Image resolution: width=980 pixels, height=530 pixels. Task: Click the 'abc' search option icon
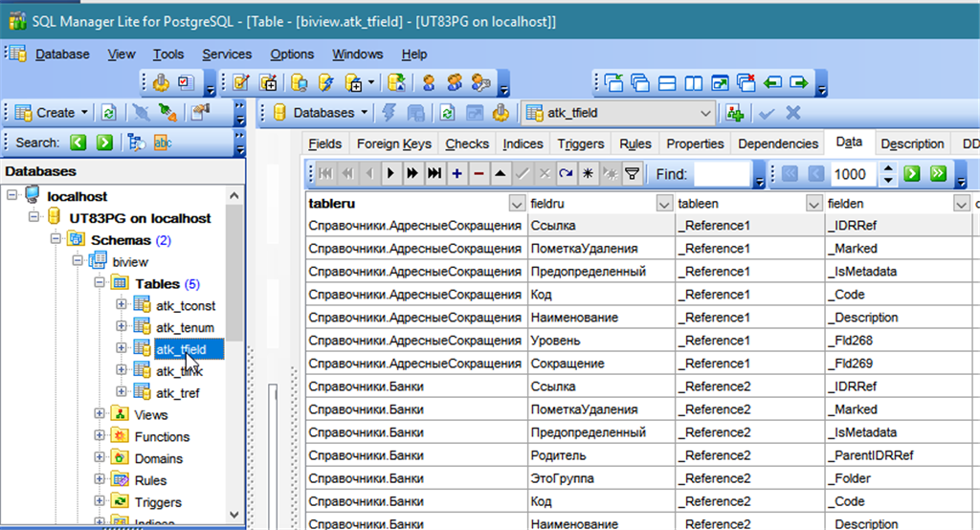tap(163, 143)
